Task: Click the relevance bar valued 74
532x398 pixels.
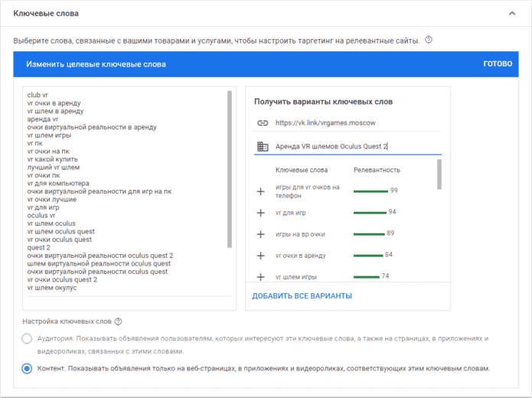Action: click(x=367, y=277)
